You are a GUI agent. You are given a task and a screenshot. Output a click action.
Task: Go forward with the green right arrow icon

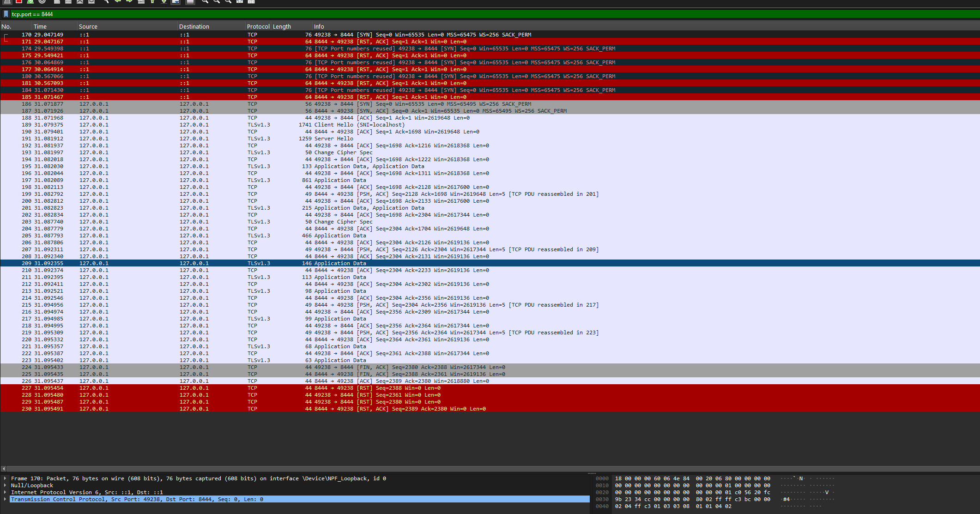[x=129, y=1]
